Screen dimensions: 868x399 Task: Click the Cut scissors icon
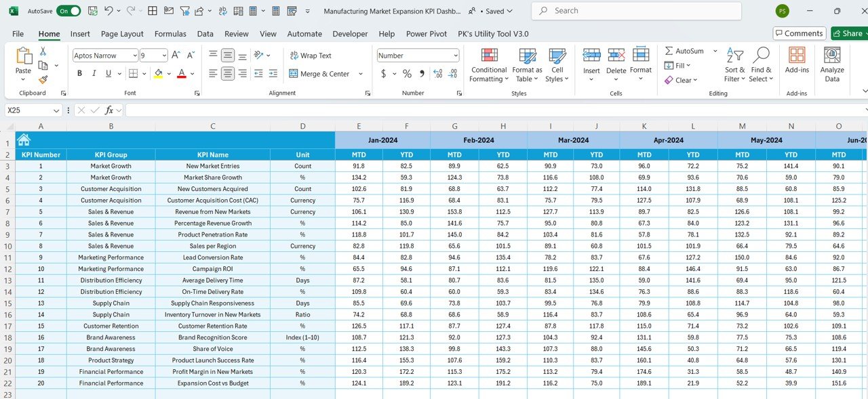coord(43,51)
